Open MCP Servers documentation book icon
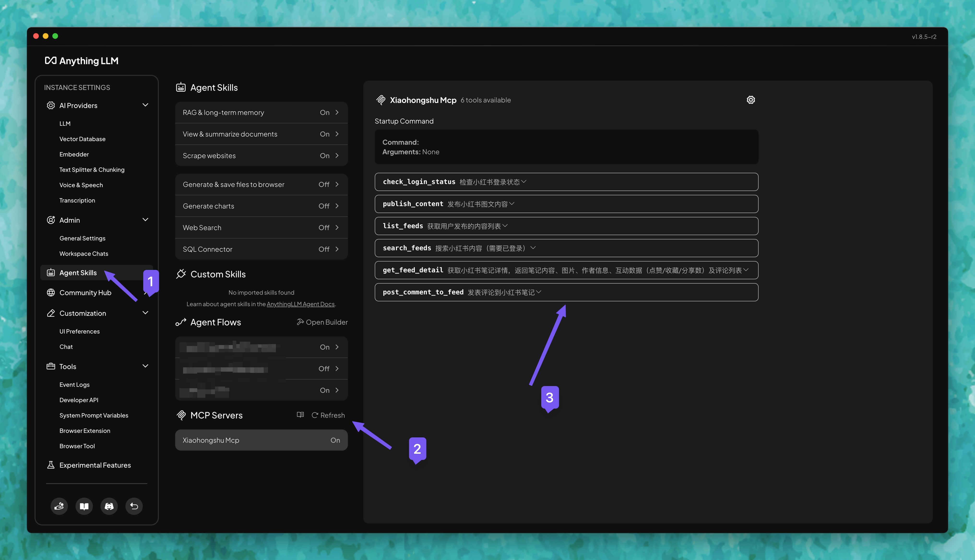The width and height of the screenshot is (975, 560). 300,415
